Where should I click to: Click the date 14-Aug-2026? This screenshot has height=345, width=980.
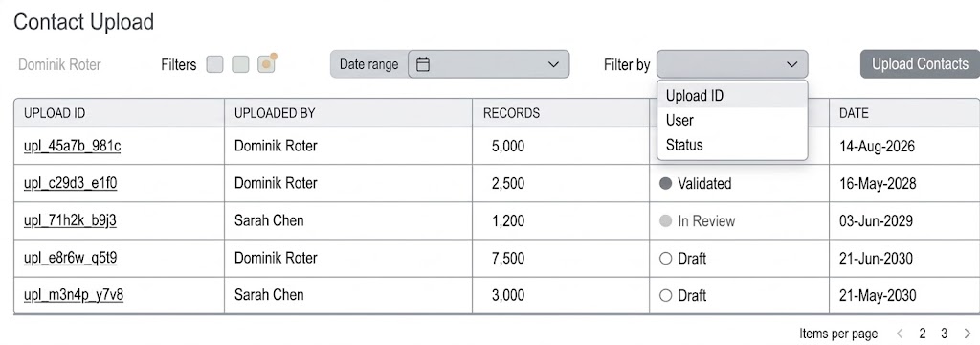click(877, 147)
